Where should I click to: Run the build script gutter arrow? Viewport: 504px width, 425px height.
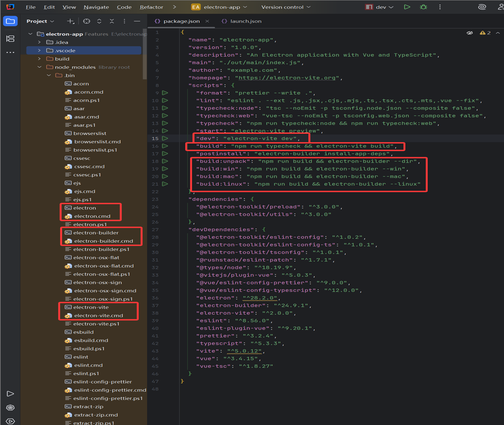[x=165, y=146]
